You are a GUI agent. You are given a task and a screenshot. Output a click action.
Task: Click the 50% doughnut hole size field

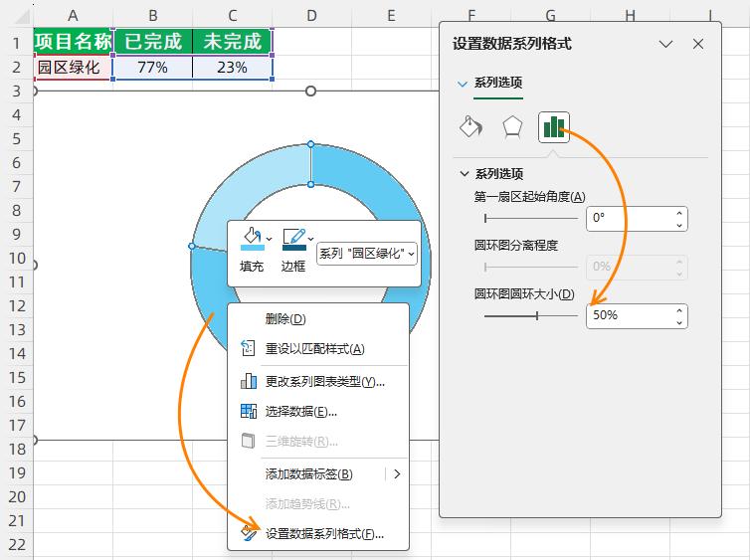(629, 315)
